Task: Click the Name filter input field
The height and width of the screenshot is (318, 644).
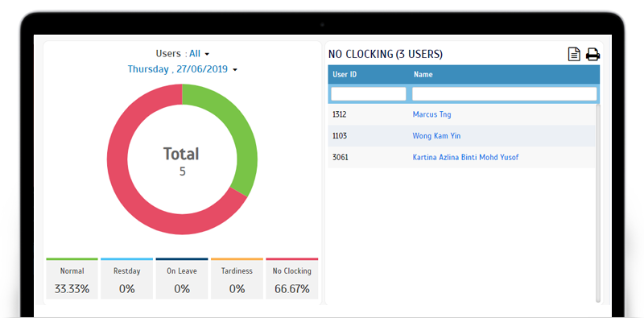Action: click(x=505, y=94)
